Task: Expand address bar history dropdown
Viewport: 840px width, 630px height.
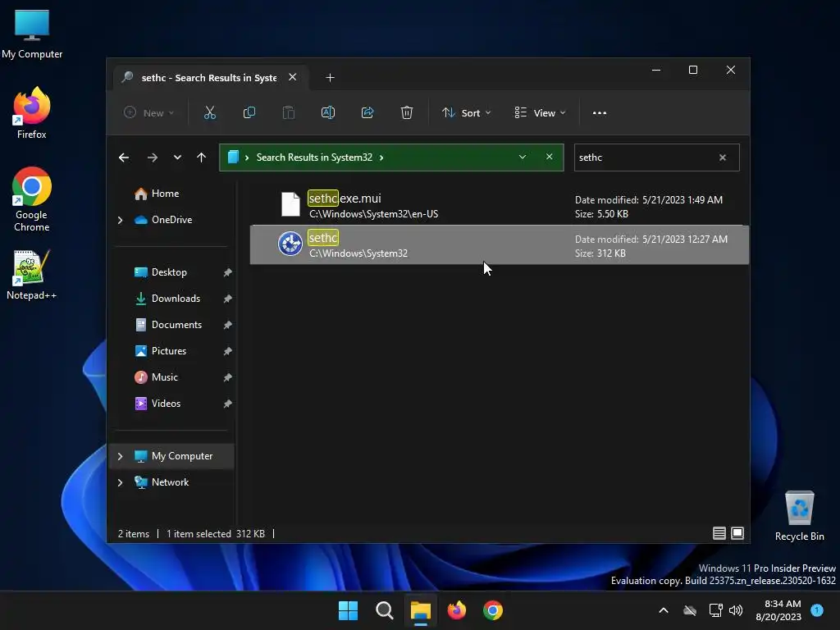Action: click(523, 157)
